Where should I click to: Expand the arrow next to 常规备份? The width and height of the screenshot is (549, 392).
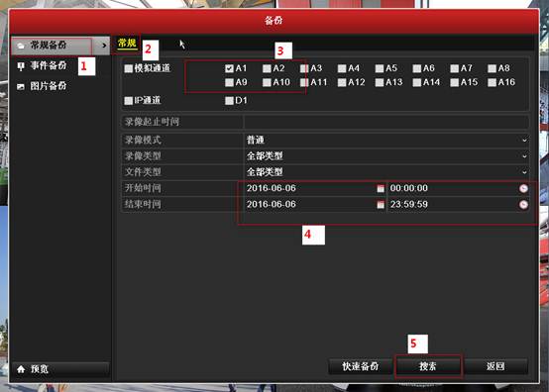(x=104, y=46)
